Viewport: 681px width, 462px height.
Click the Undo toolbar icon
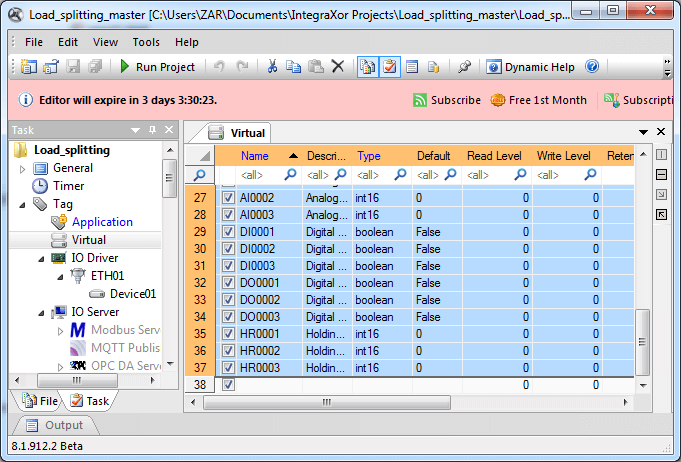[219, 67]
